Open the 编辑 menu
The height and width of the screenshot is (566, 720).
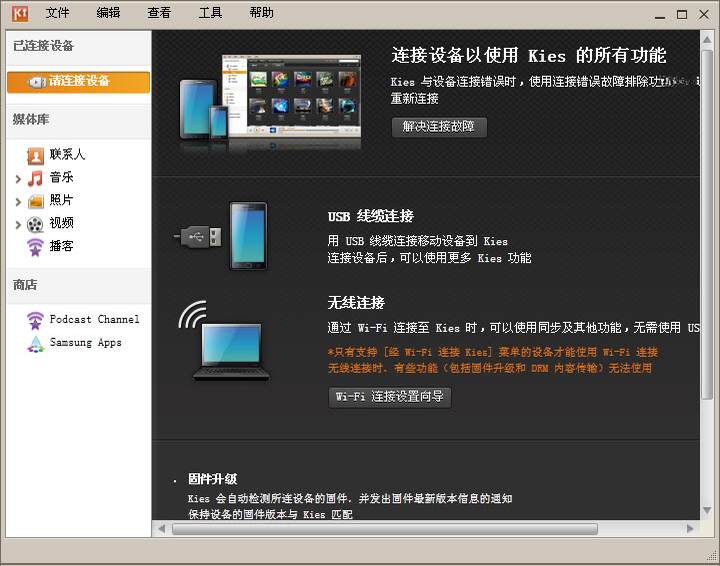108,13
